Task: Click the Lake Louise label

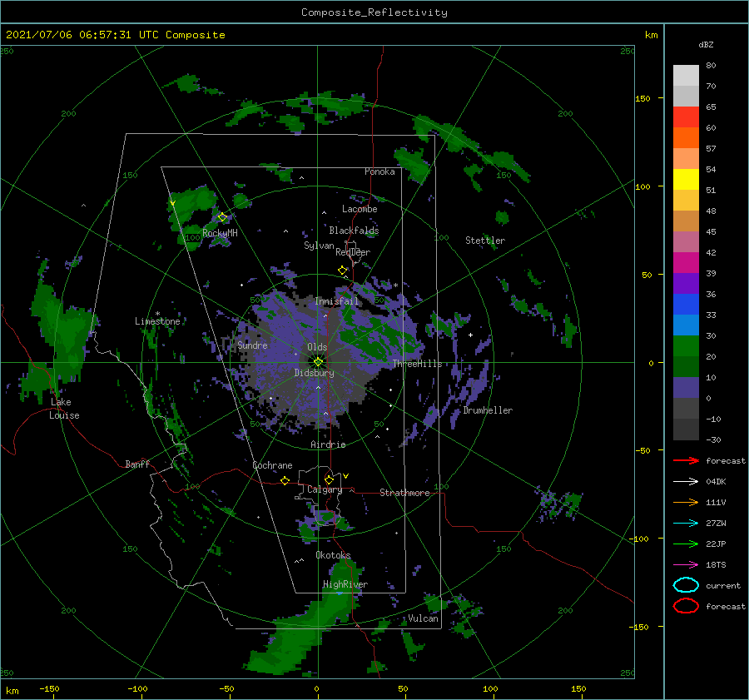Action: pyautogui.click(x=64, y=409)
